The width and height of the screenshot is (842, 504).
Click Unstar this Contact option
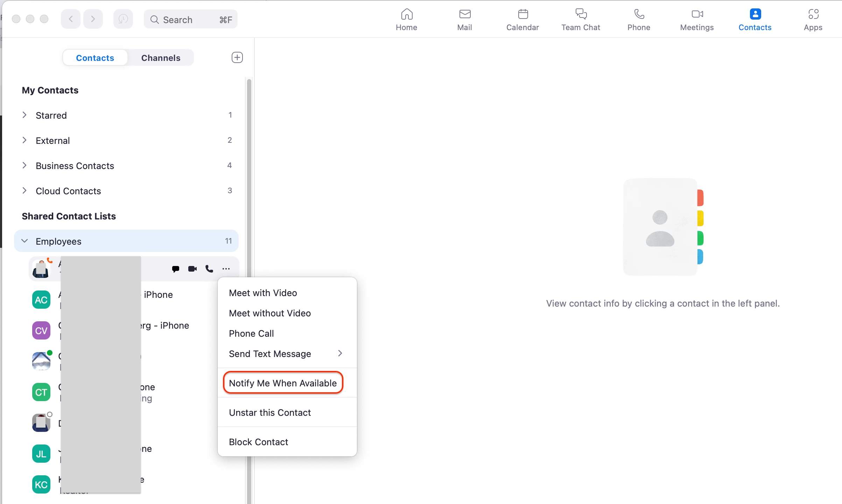(x=270, y=412)
